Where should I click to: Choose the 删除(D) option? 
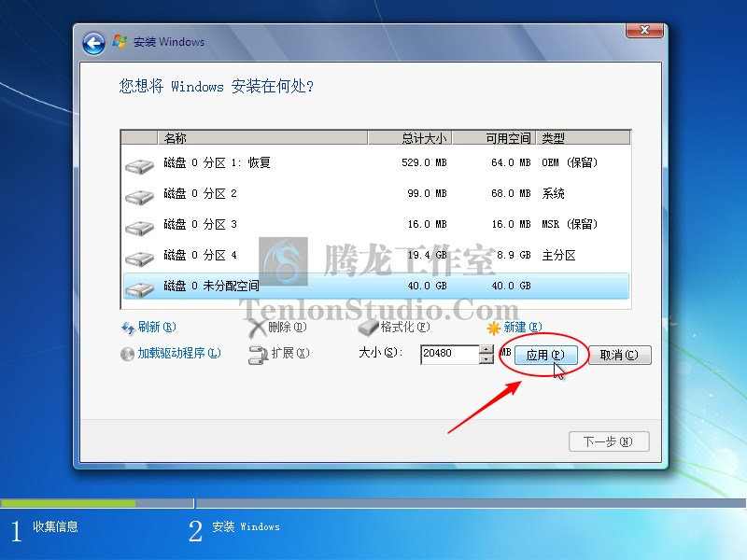(288, 328)
